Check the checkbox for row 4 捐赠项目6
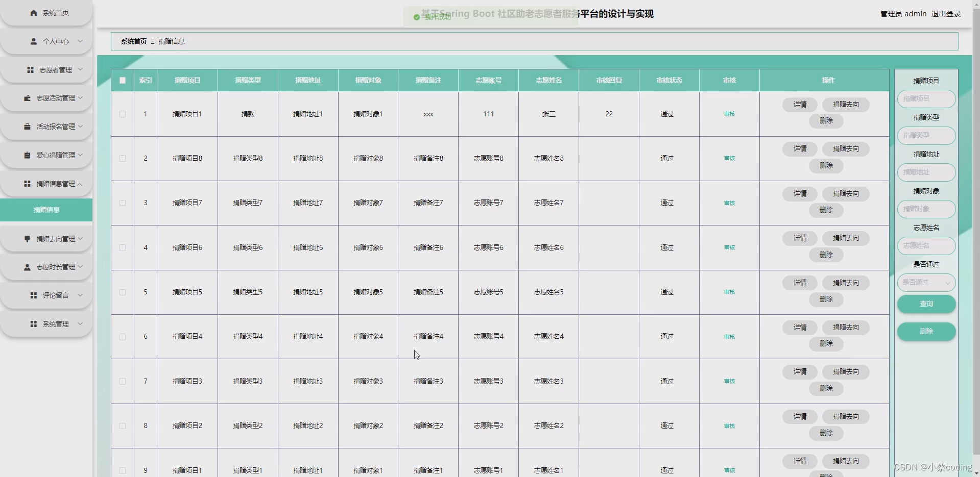This screenshot has width=980, height=477. tap(123, 247)
